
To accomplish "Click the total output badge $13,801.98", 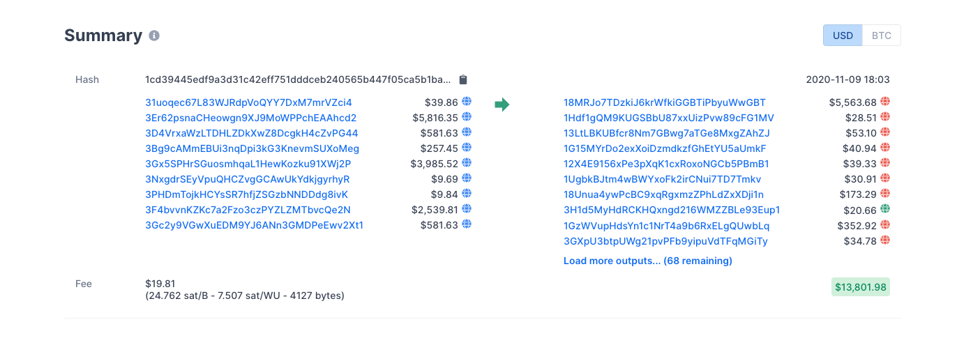I will click(x=861, y=286).
